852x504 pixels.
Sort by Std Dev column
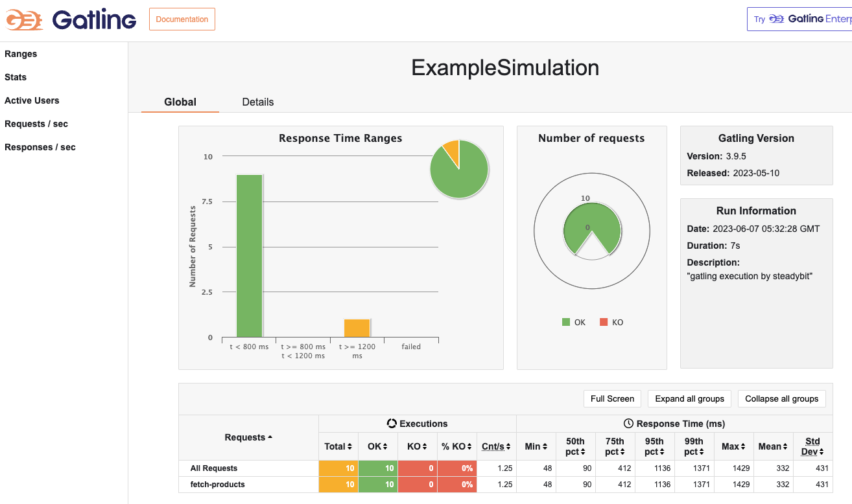click(x=813, y=446)
